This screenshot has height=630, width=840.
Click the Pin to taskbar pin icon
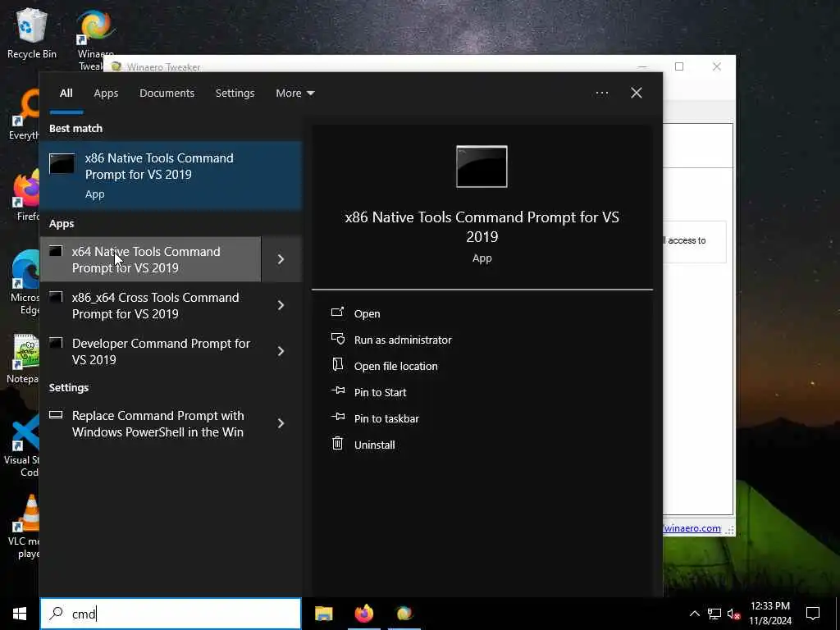click(x=337, y=417)
